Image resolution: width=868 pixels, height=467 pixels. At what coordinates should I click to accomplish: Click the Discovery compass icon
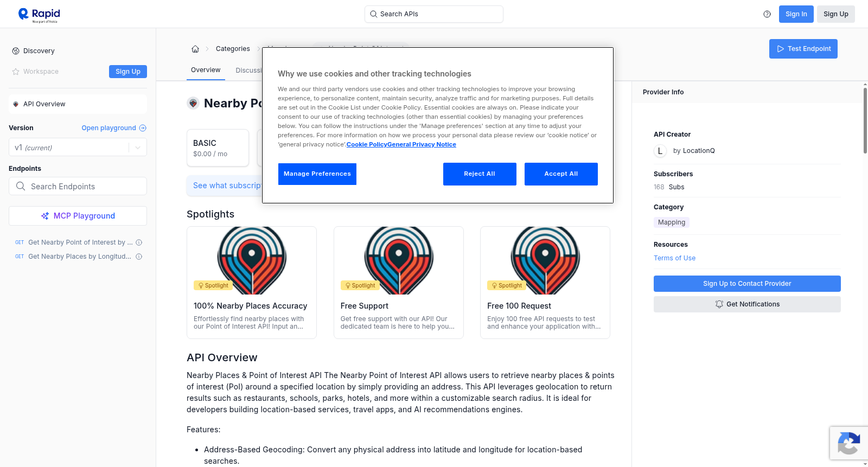click(16, 51)
